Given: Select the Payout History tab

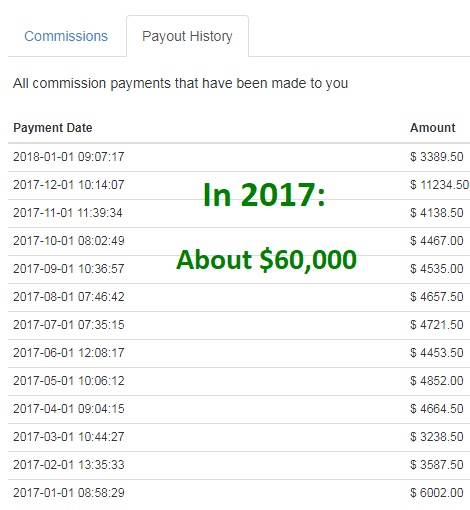Looking at the screenshot, I should coord(187,36).
